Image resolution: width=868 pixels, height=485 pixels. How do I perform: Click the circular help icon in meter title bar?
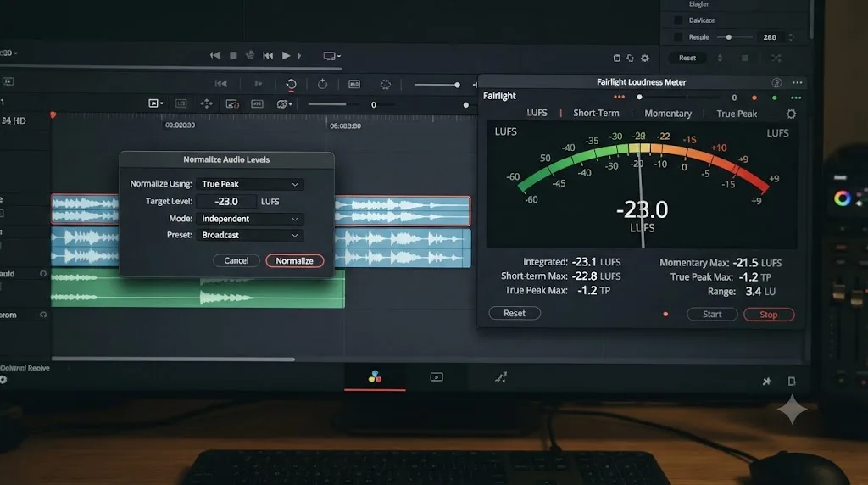[x=776, y=82]
